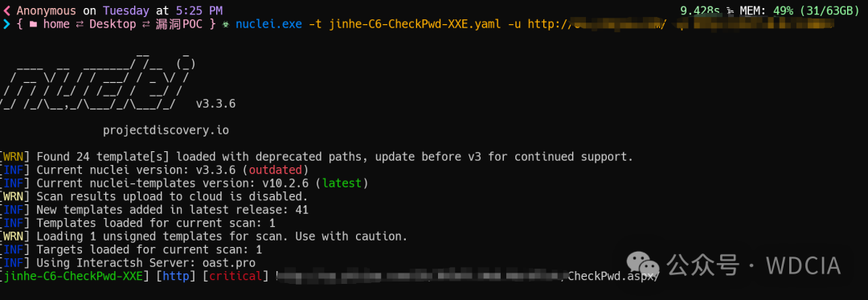Click the folder icon before home
This screenshot has height=300, width=868.
(x=33, y=24)
